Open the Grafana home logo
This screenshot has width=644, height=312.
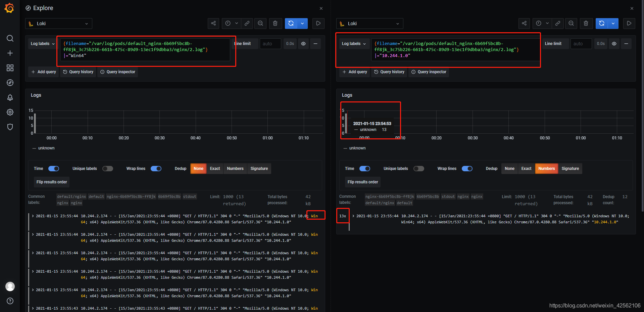click(9, 8)
